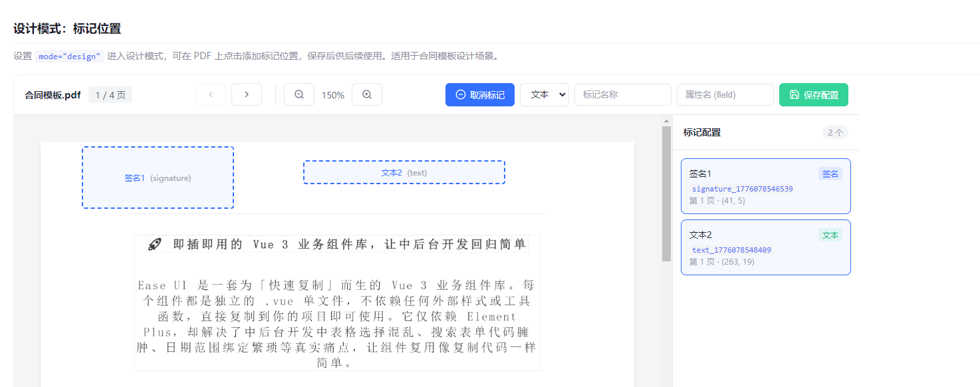This screenshot has width=980, height=387.
Task: Click the 文本2 dashed box on the PDF
Action: tap(404, 172)
